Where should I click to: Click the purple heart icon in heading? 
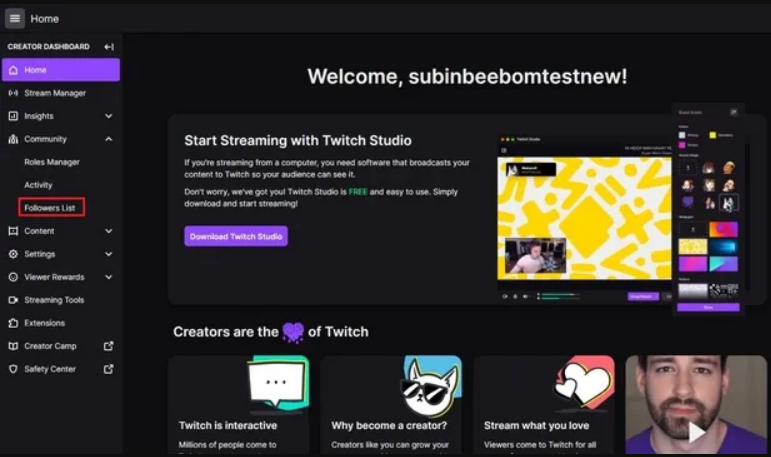[293, 333]
